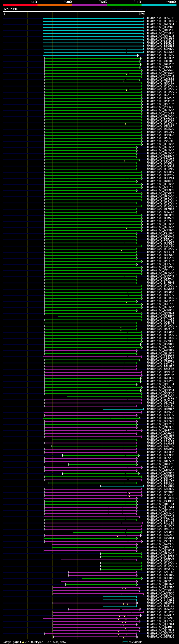Open UniRef100_Q5KLG5 entry

[161, 372]
